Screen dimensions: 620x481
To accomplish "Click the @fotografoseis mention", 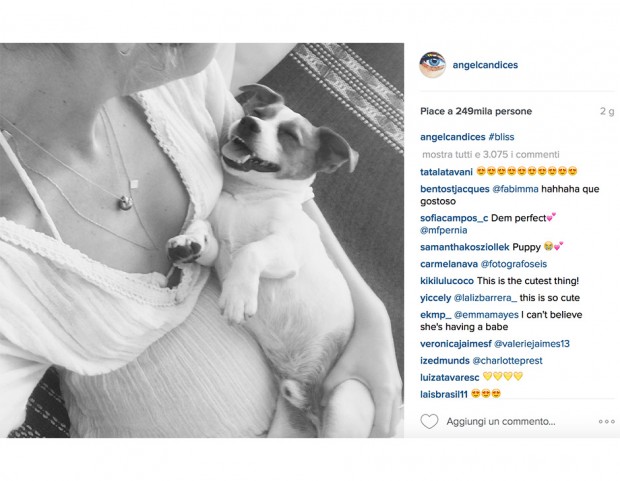I will (514, 264).
